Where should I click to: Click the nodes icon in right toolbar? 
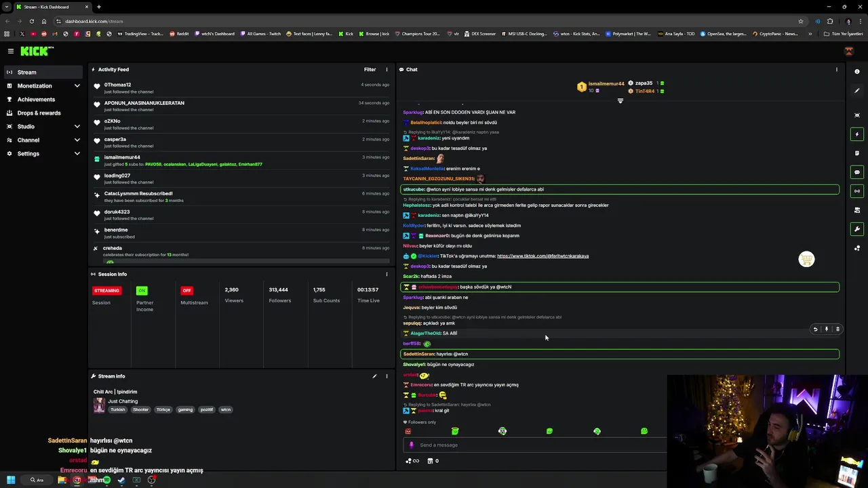(x=857, y=248)
